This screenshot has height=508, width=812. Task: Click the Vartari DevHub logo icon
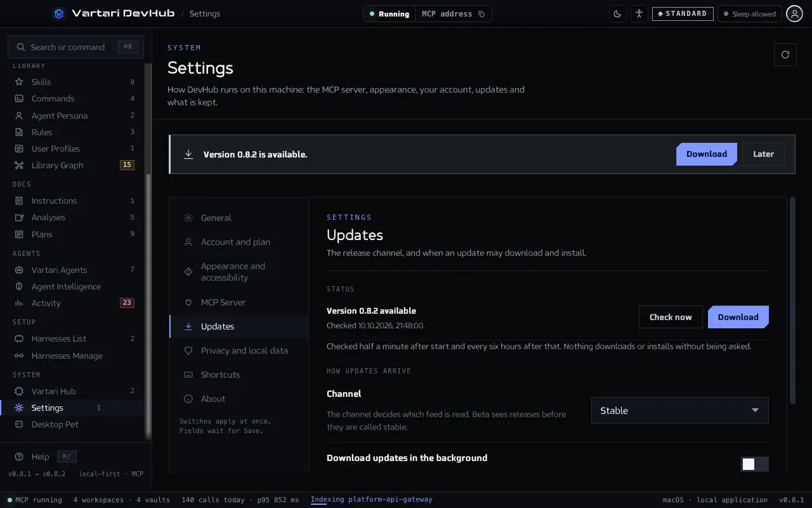[x=59, y=13]
